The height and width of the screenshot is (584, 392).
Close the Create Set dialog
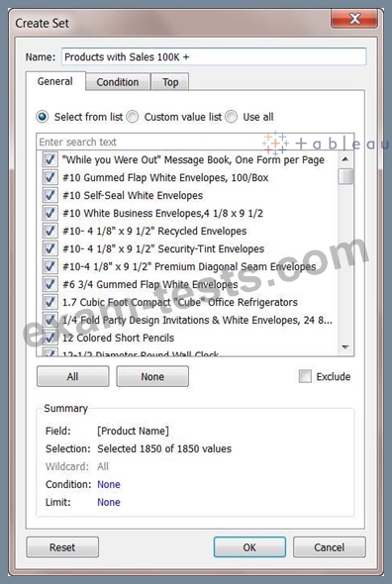click(x=354, y=19)
